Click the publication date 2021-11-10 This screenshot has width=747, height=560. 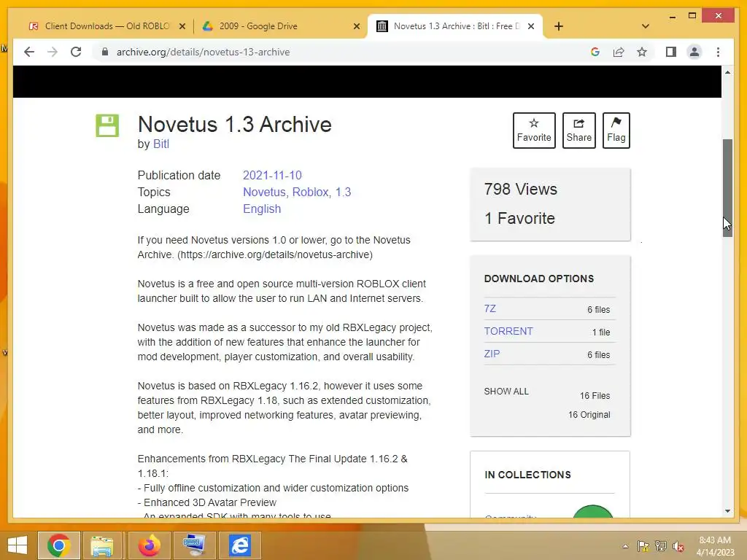click(272, 175)
